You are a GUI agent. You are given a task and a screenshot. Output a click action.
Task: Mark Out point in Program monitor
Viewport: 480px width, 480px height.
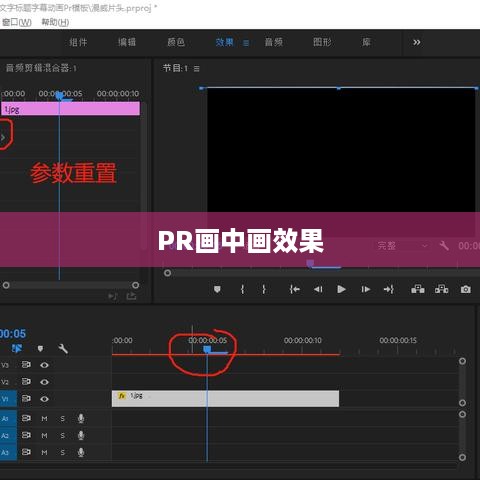pyautogui.click(x=264, y=289)
